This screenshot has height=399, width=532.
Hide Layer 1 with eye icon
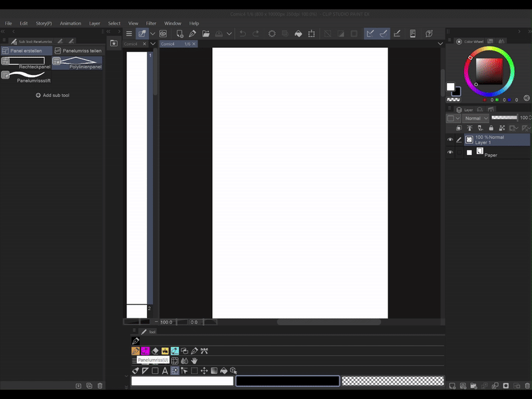pos(450,140)
